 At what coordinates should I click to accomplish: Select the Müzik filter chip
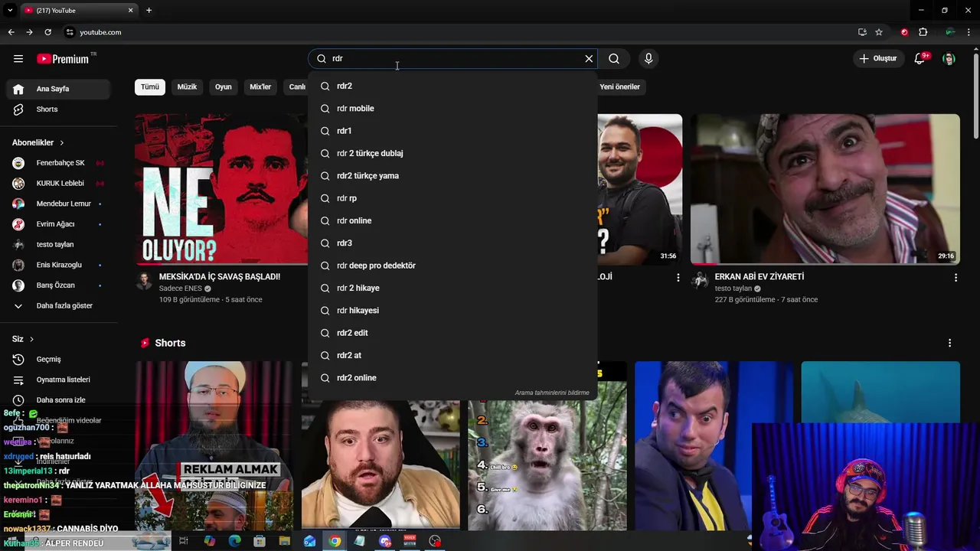tap(187, 86)
